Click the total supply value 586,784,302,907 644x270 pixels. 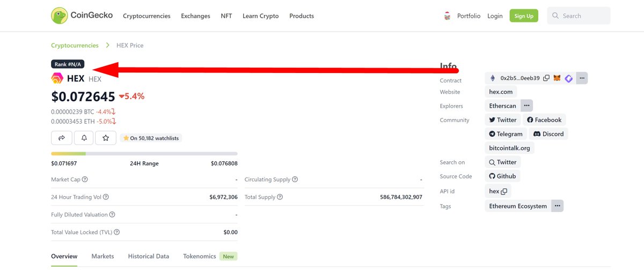tap(401, 197)
